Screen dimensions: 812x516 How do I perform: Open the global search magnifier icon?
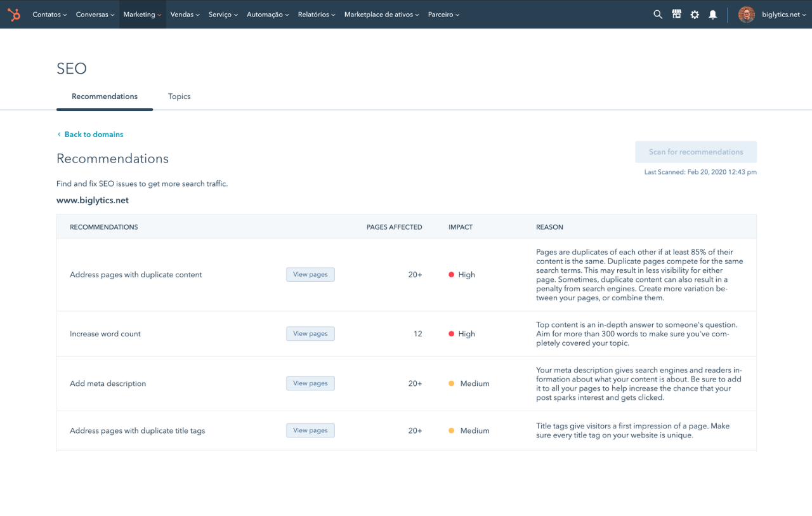click(658, 14)
